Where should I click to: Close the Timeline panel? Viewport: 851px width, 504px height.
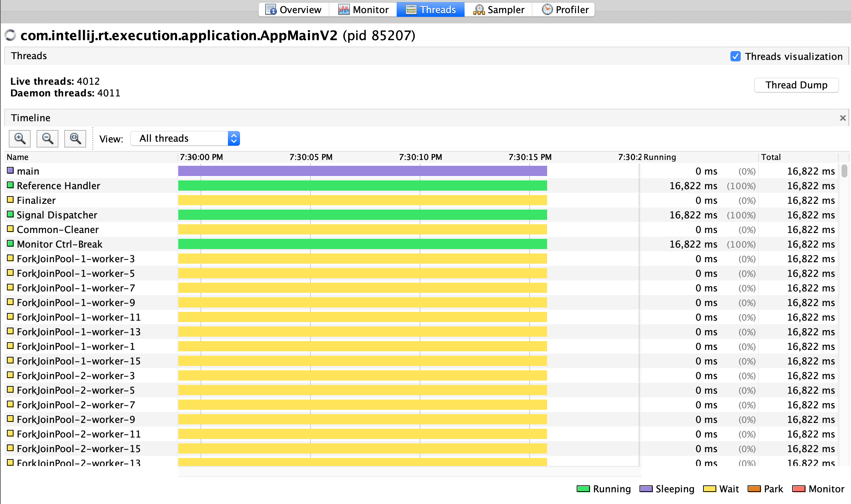tap(843, 118)
